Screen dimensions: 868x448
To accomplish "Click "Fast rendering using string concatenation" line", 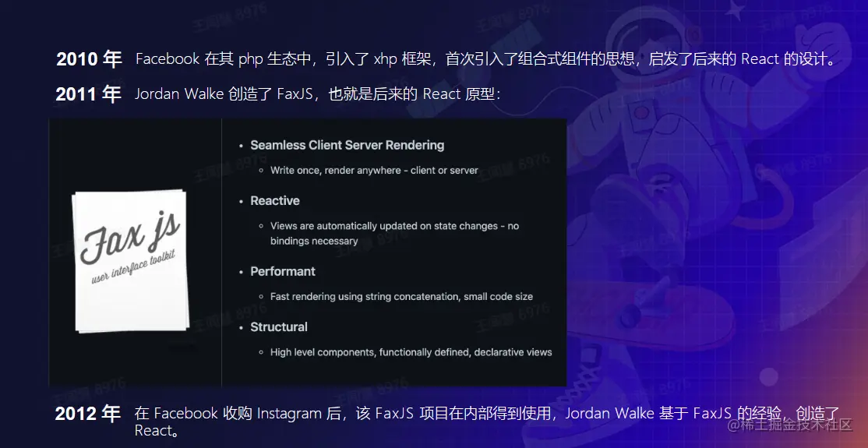I will [x=401, y=297].
